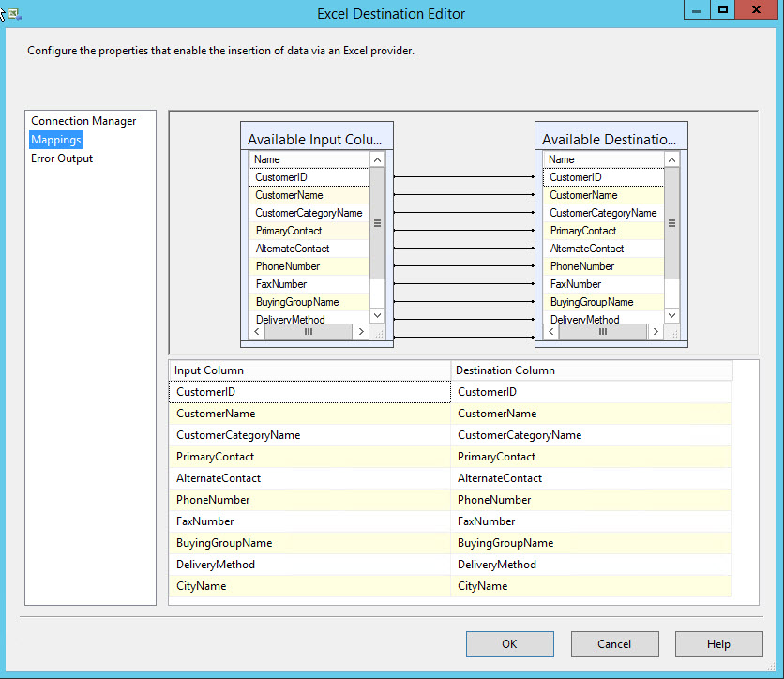Click the Destination Column grid header
Screen dimensions: 784x679
tap(592, 370)
